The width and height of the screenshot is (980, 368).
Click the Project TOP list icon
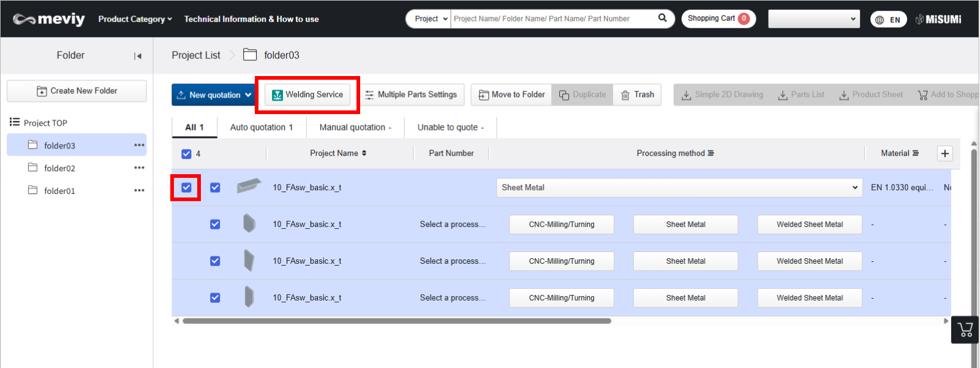(x=15, y=122)
